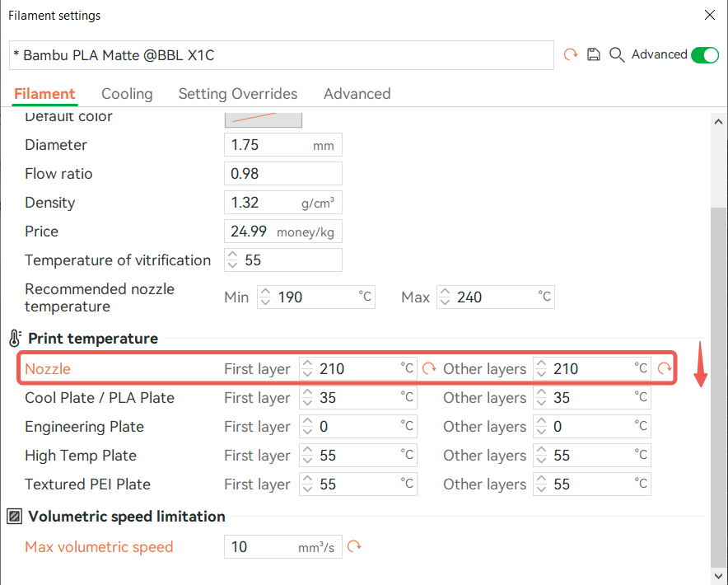Click Nozzle Other layers spinner arrows

[541, 369]
